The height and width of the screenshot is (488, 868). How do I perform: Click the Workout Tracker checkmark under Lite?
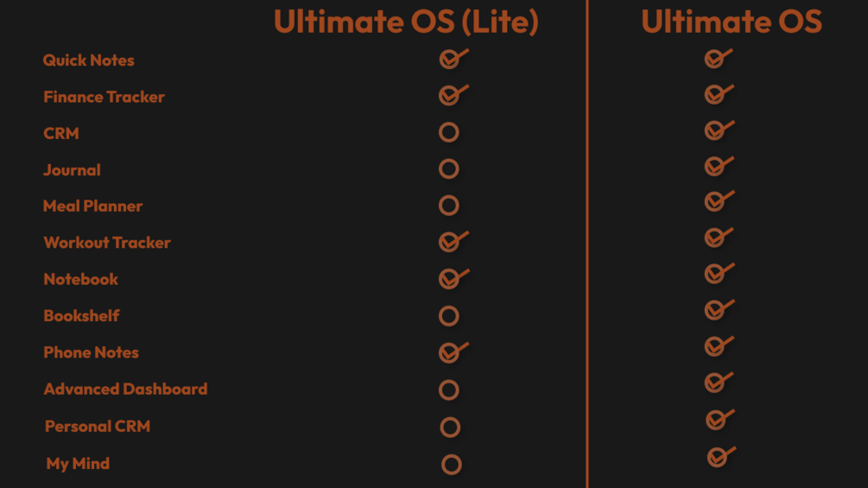[454, 242]
